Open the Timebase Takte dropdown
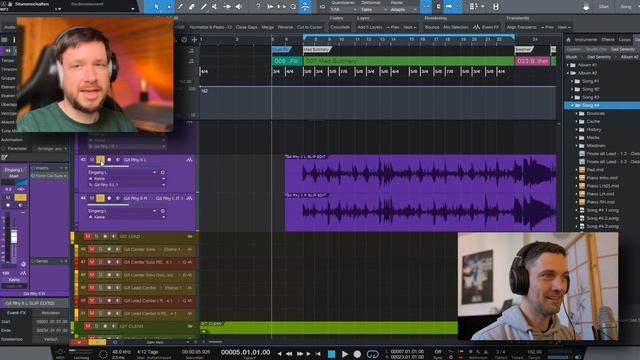This screenshot has height=360, width=640. click(372, 9)
